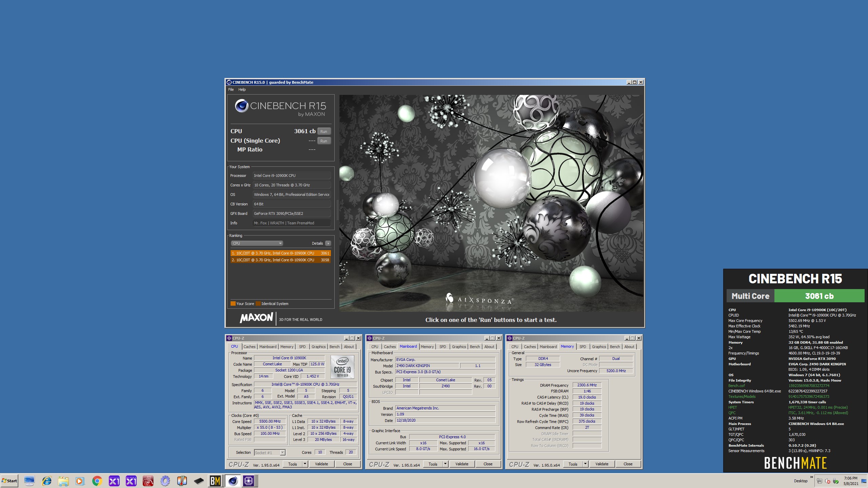Click the CPU-Z chip taskbar icon
Screen dimensions: 868x488
[249, 481]
